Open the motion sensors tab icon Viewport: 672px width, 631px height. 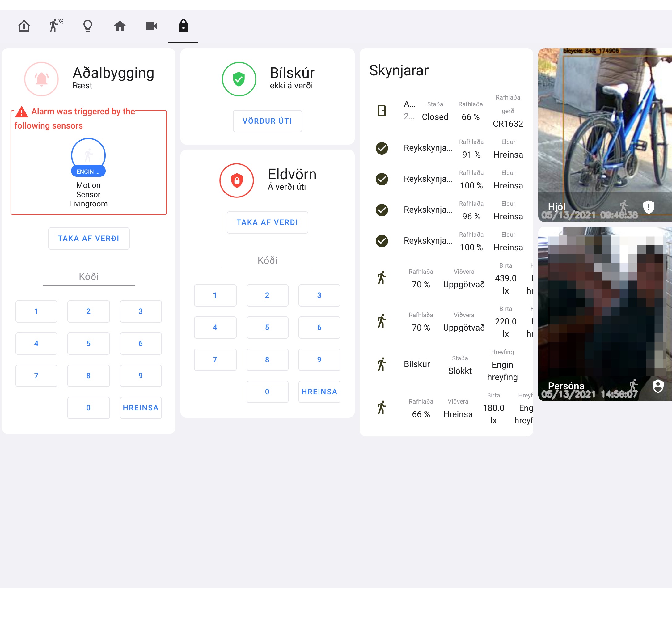[56, 26]
